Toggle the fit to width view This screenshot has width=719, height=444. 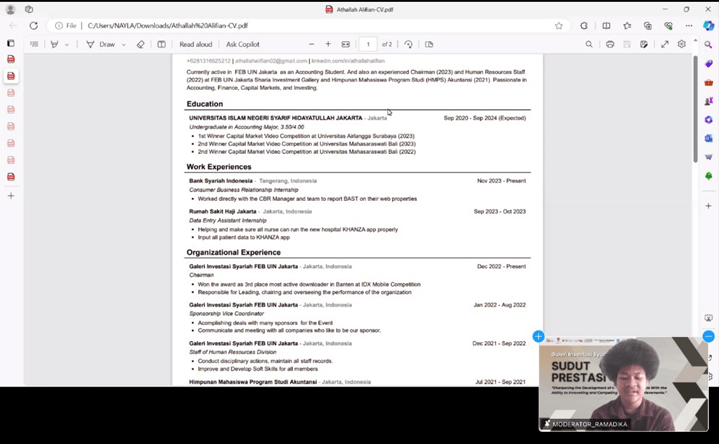[346, 44]
